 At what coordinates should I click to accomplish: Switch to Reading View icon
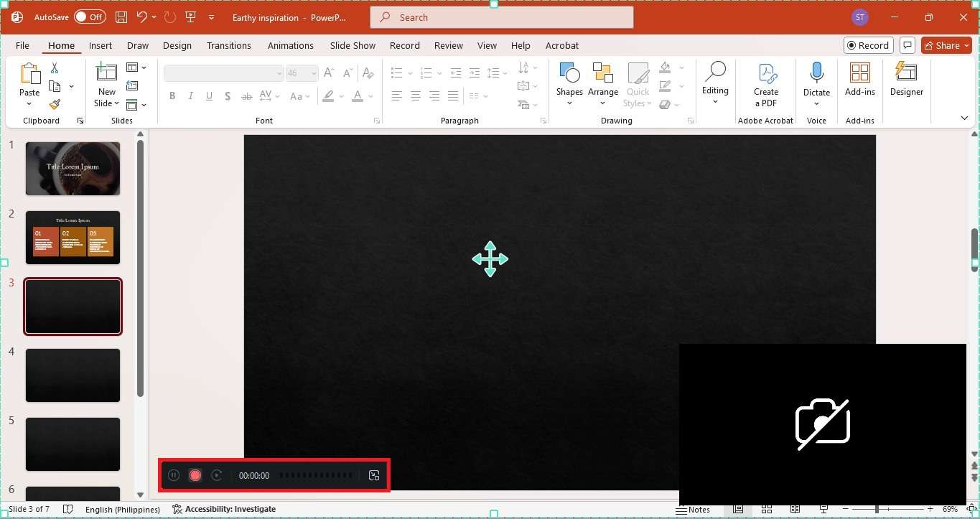[x=795, y=509]
